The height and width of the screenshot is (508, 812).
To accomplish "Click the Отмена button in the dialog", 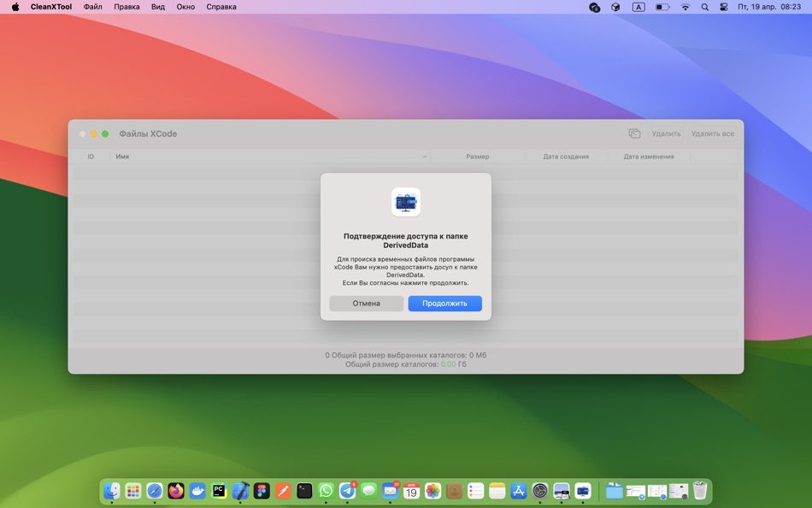I will (x=366, y=304).
